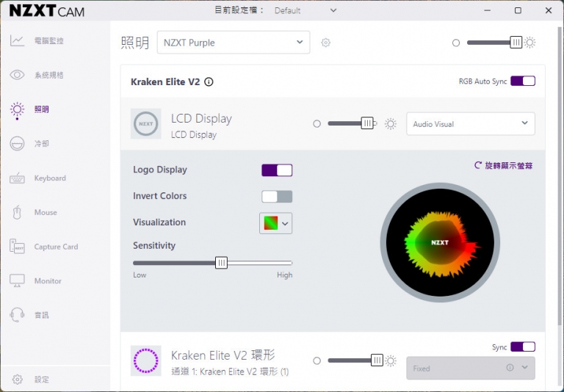Click LCD Display minimum brightness circle icon
The height and width of the screenshot is (392, 564).
point(317,124)
